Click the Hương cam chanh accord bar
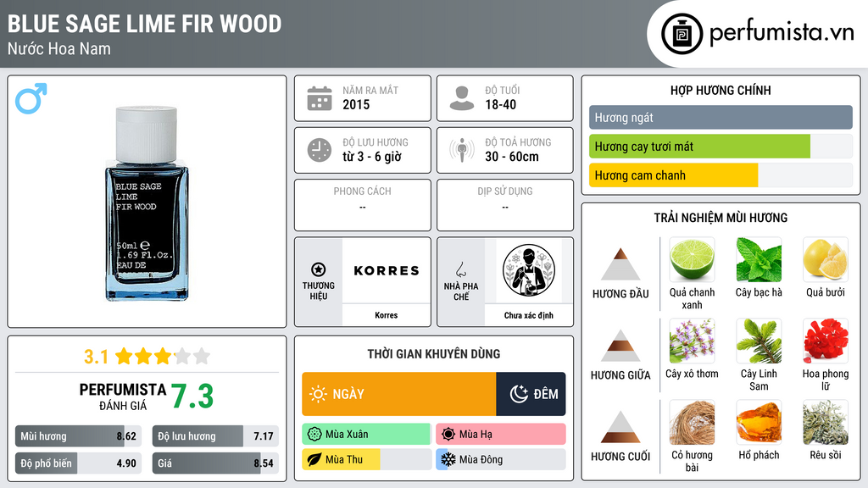Image resolution: width=868 pixels, height=488 pixels. point(721,175)
